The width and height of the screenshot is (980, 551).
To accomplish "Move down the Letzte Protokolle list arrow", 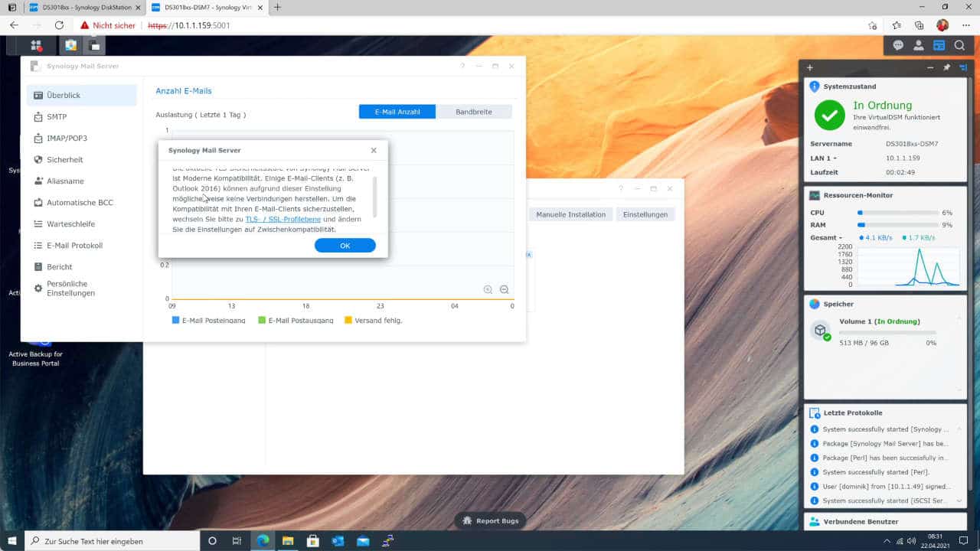I will click(x=959, y=500).
